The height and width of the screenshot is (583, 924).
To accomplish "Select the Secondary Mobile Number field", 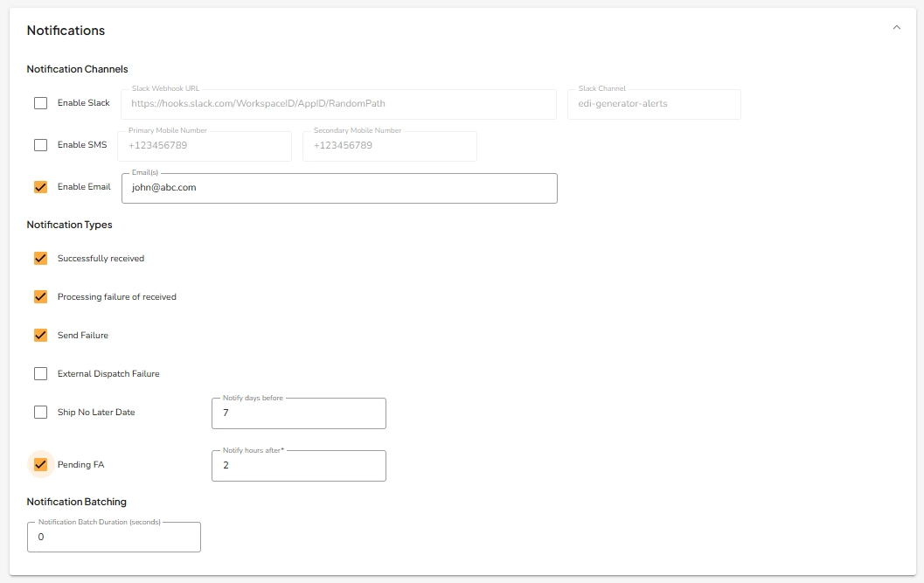I will [389, 145].
